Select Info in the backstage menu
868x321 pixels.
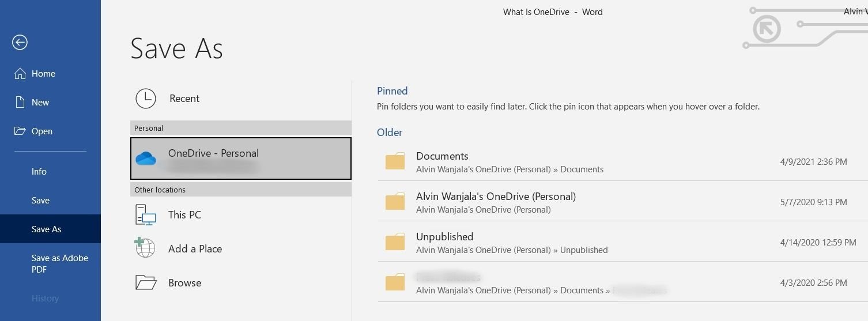(x=39, y=172)
